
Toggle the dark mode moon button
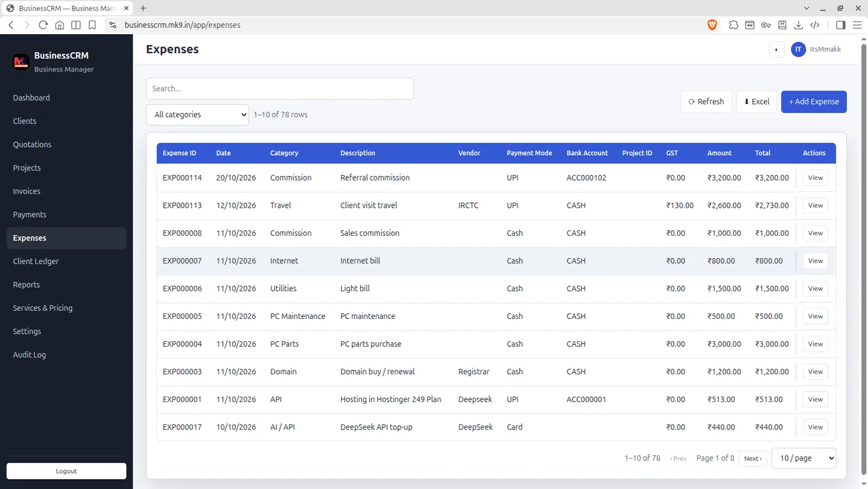click(777, 50)
